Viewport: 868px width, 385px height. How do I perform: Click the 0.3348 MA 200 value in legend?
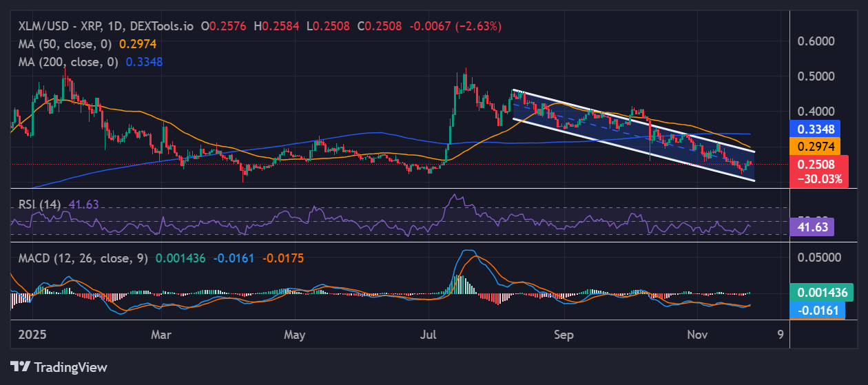(x=144, y=61)
